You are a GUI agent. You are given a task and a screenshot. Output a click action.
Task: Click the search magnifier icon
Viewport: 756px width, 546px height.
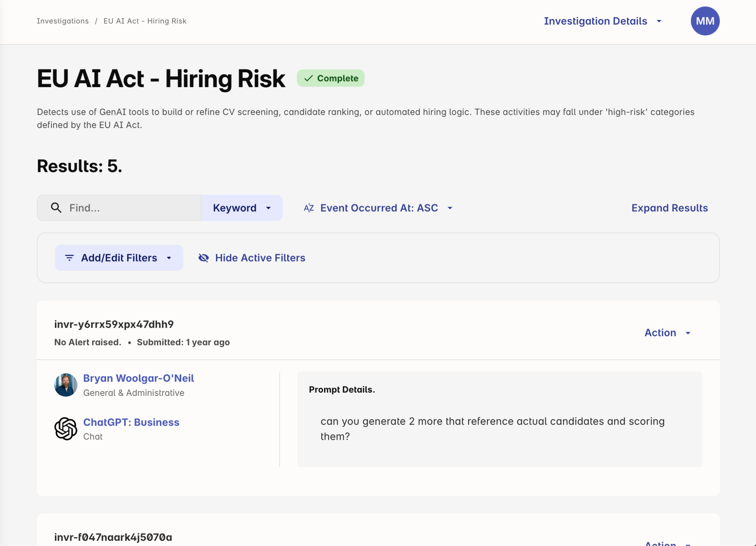[56, 208]
